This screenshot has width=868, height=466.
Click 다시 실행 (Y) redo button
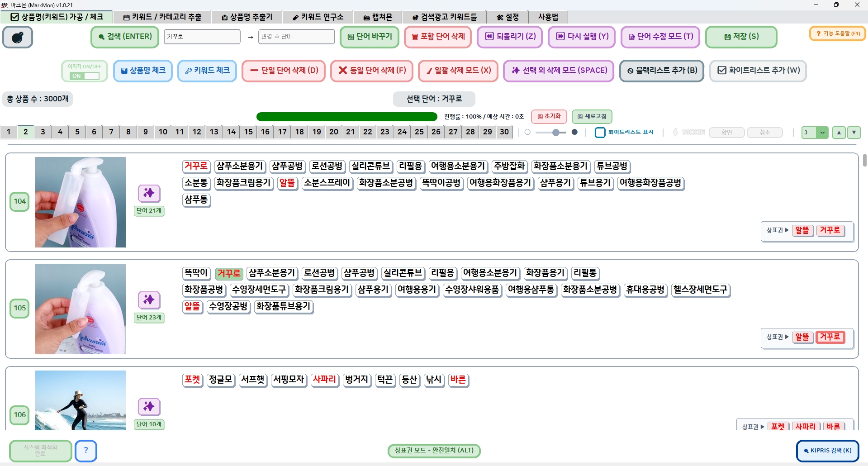[x=582, y=37]
